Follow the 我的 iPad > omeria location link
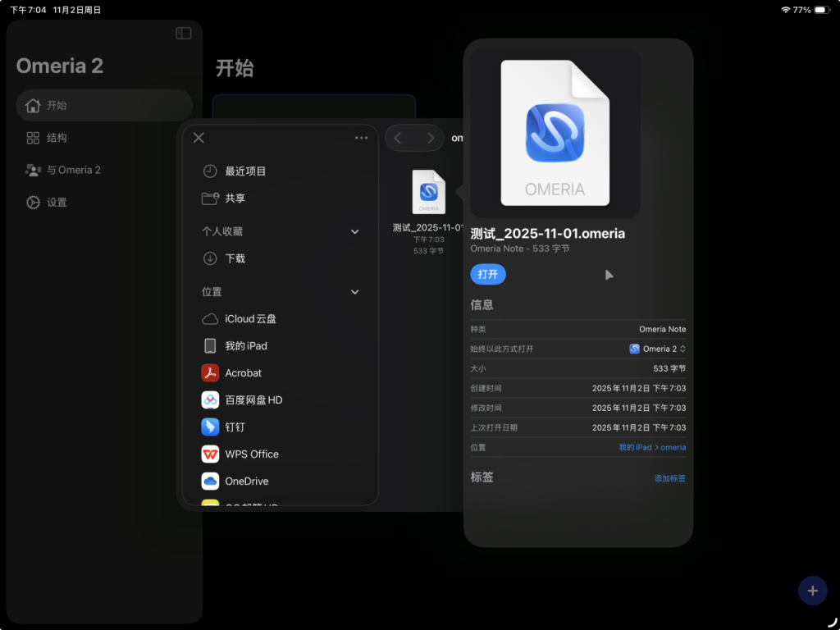This screenshot has width=840, height=630. pyautogui.click(x=652, y=447)
